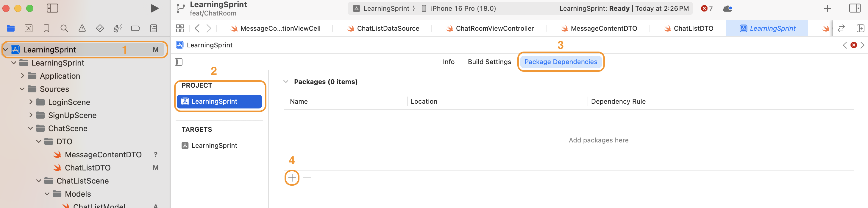The height and width of the screenshot is (208, 868).
Task: Select MessageContentDTO file in navigator
Action: tap(103, 154)
